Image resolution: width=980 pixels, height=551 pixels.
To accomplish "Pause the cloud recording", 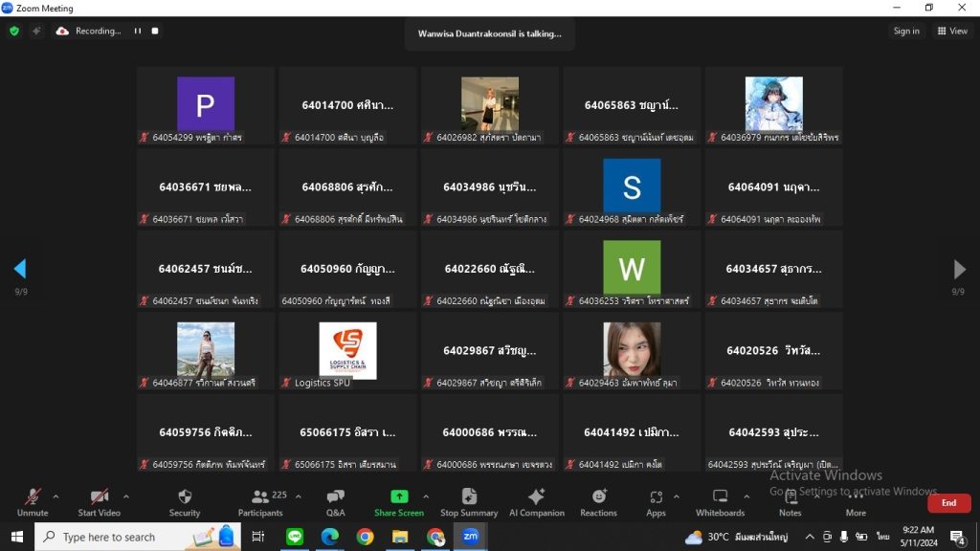I will click(x=138, y=31).
